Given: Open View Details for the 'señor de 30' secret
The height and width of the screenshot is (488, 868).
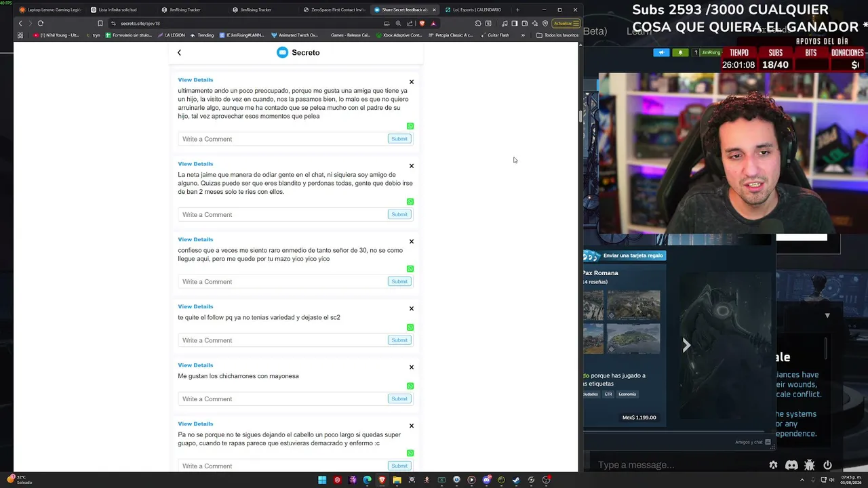Looking at the screenshot, I should 195,239.
